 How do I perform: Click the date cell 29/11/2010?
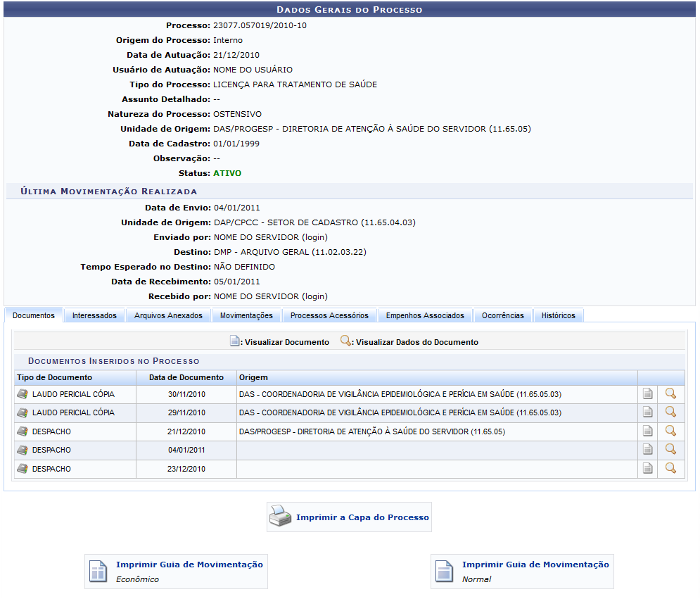tap(186, 412)
